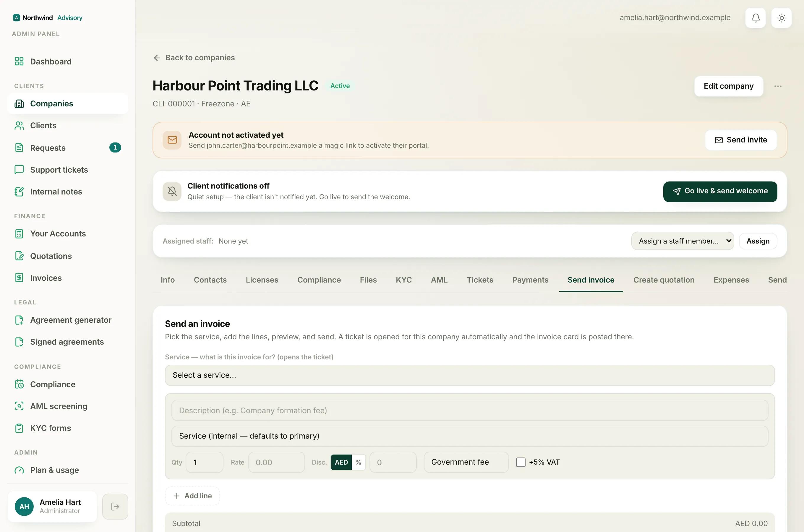This screenshot has width=804, height=532.
Task: Click the Support tickets chat icon
Action: click(19, 170)
